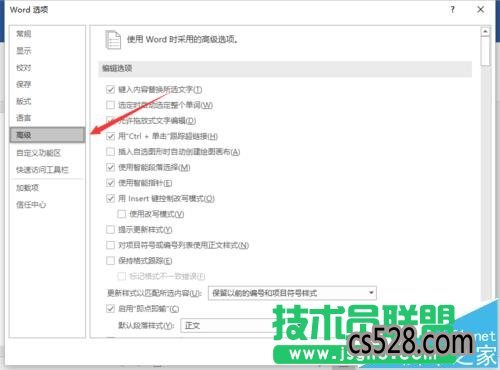Toggle 使用智能段落选择 checkbox
500x370 pixels.
click(110, 167)
